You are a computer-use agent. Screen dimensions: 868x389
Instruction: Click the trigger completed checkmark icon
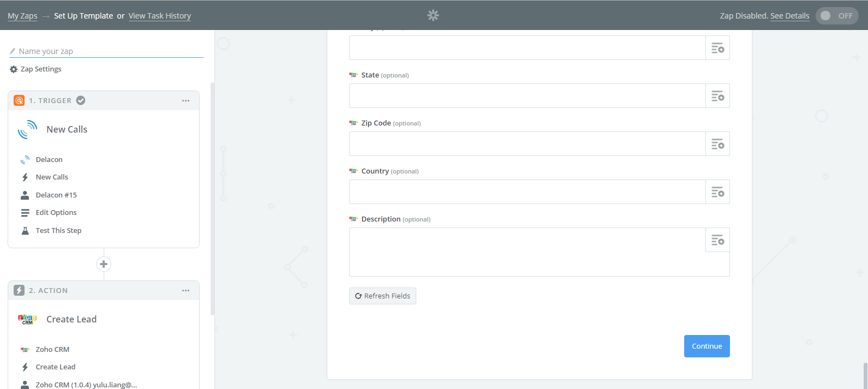pos(81,100)
